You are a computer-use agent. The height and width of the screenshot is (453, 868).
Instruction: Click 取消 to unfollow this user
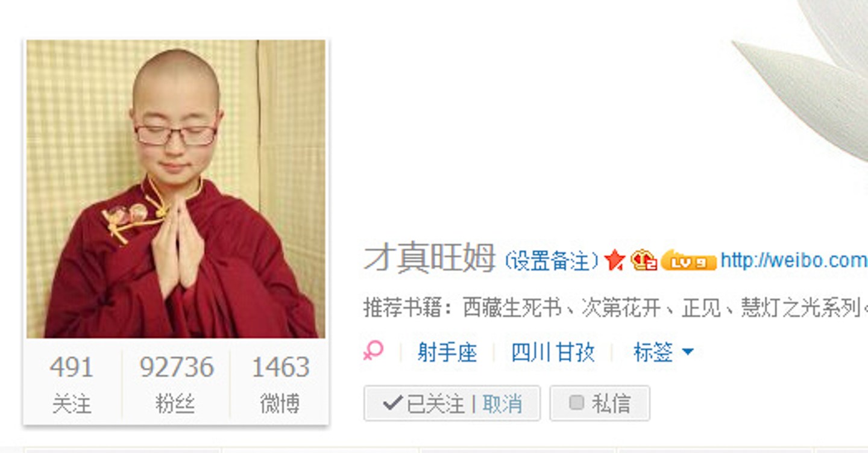502,404
